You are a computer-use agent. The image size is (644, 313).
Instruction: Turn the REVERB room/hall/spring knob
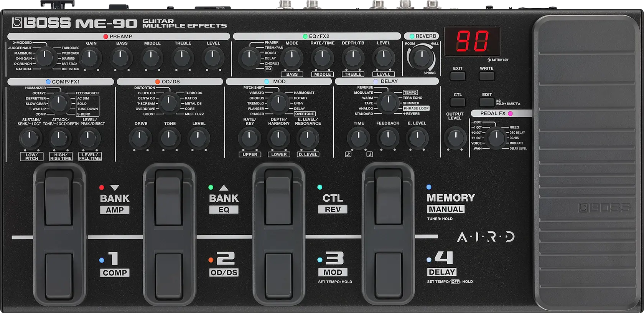[421, 58]
